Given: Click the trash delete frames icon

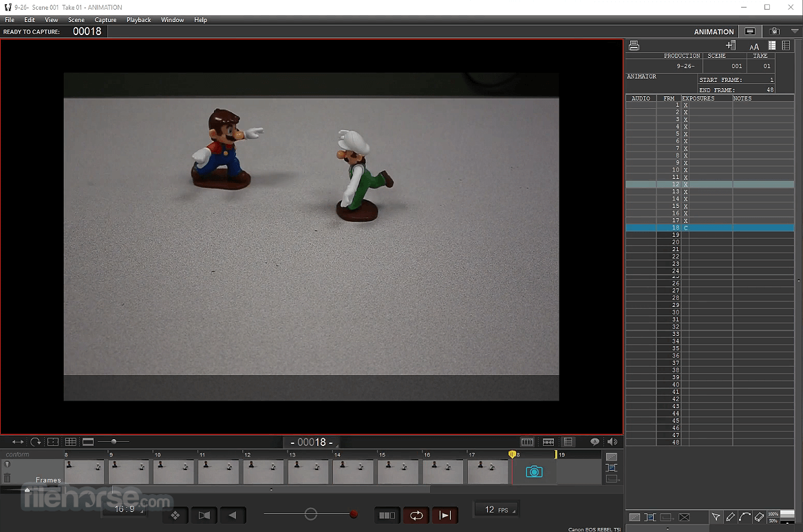Looking at the screenshot, I should coord(7,478).
